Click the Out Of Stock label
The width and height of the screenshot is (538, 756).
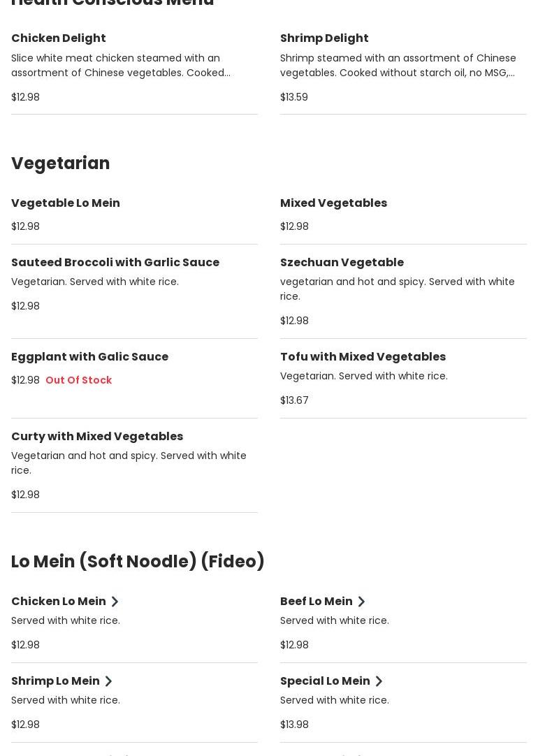point(78,380)
